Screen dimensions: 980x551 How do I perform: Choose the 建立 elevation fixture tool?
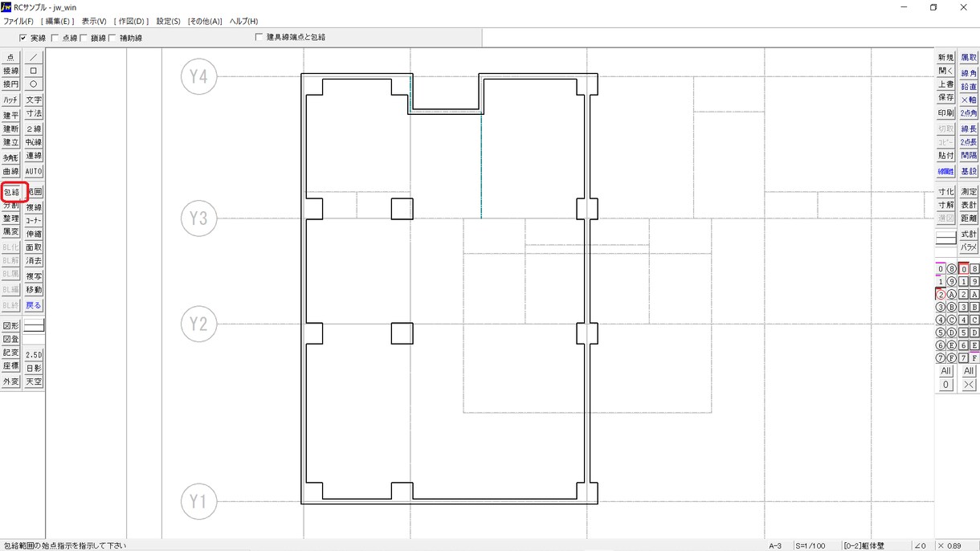pyautogui.click(x=10, y=143)
